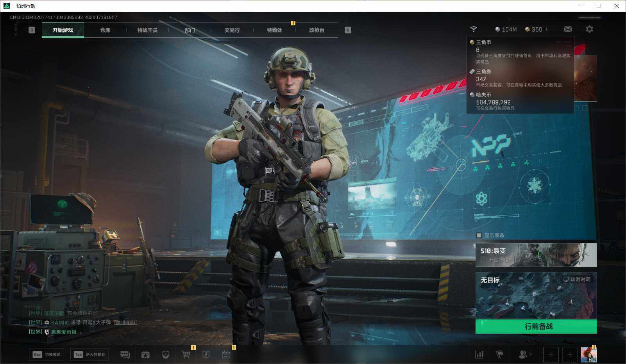The height and width of the screenshot is (364, 626).
Task: Click the 三角币 coin icon in tooltip
Action: pos(472,42)
